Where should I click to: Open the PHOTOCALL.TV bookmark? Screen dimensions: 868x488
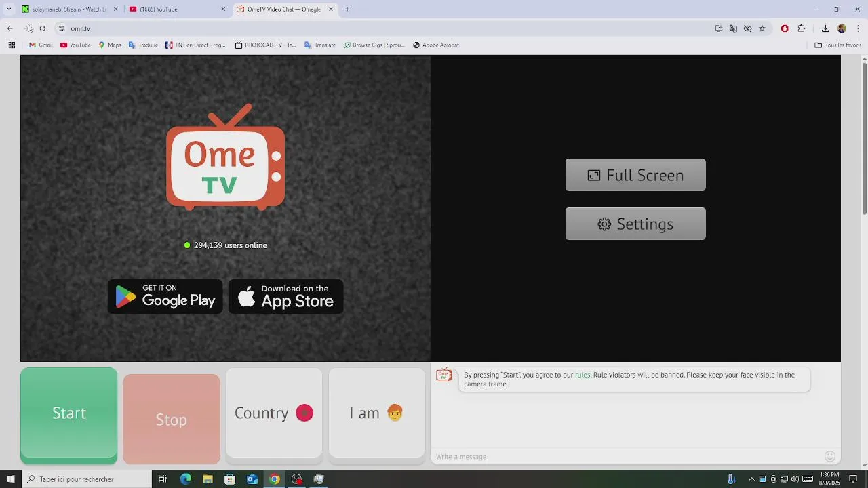[x=266, y=45]
